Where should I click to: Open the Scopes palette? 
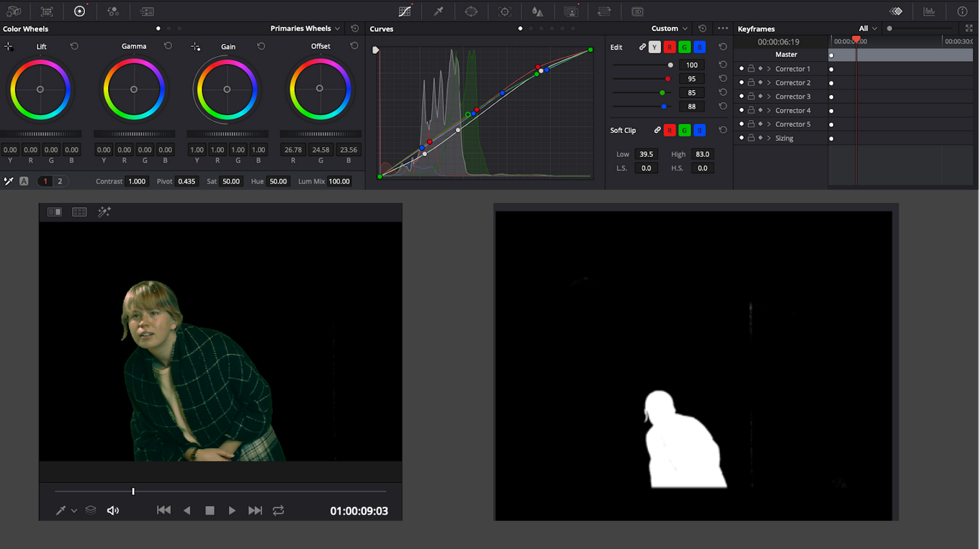[x=930, y=12]
